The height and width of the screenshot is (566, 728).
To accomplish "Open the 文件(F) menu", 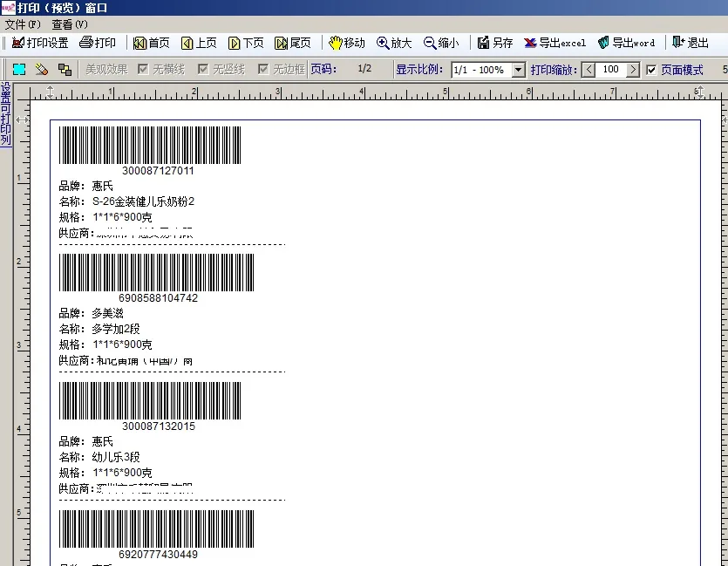I will pos(23,24).
